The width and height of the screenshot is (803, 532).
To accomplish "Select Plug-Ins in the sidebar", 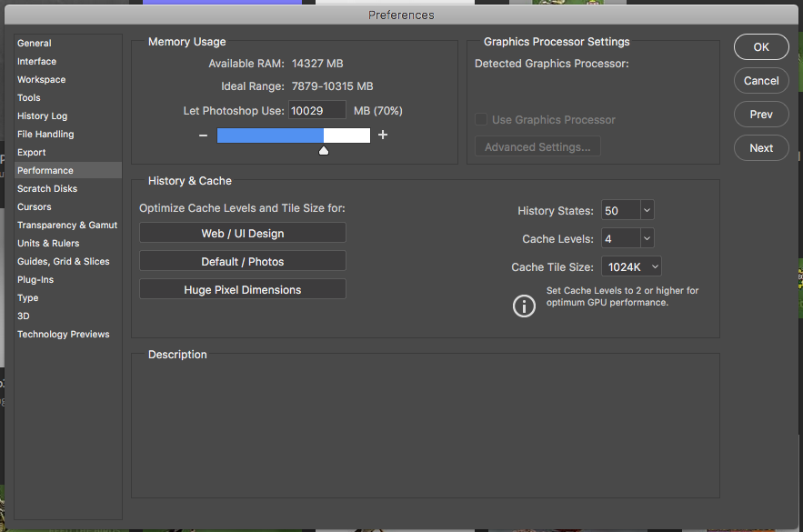I will 68,279.
